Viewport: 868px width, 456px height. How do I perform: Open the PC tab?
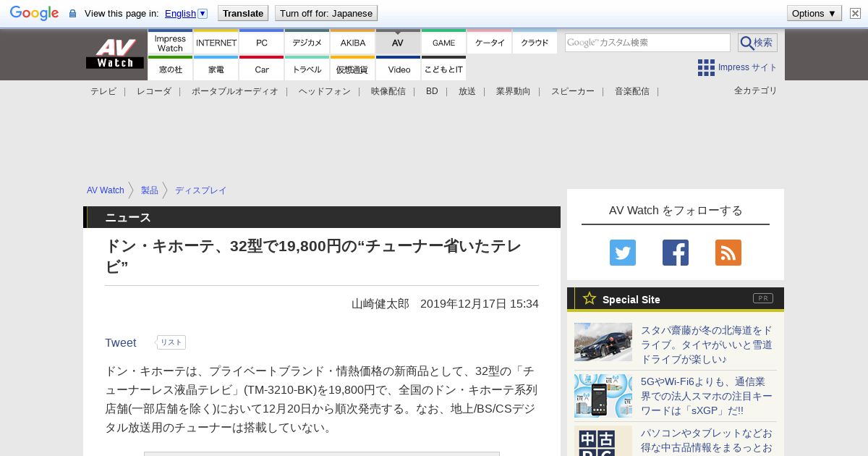[x=262, y=42]
